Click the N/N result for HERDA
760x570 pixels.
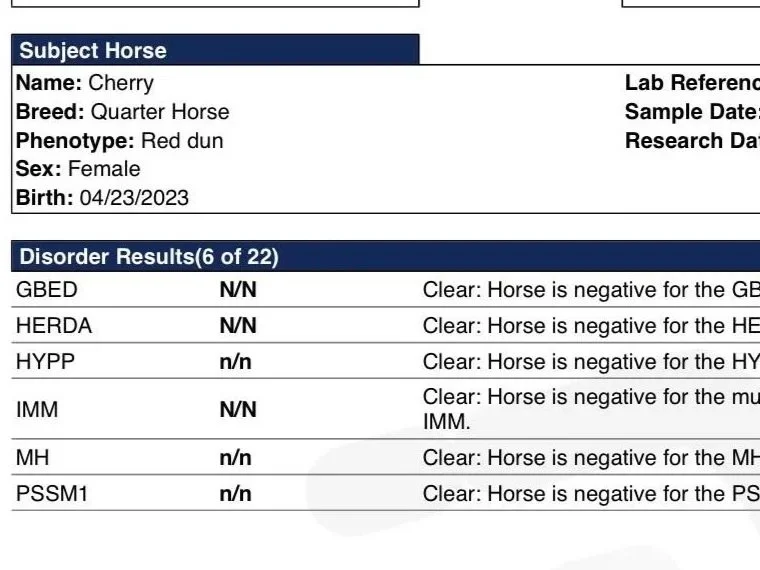pyautogui.click(x=238, y=326)
